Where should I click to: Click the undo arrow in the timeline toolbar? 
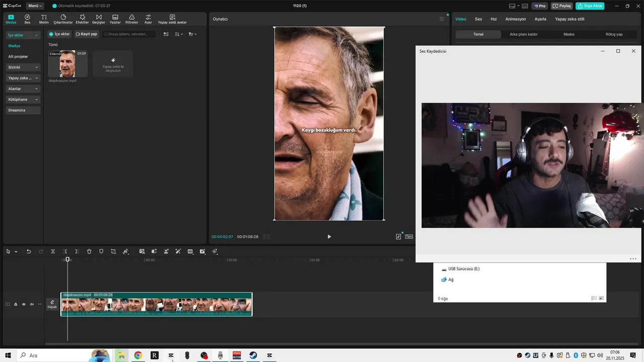(x=29, y=251)
